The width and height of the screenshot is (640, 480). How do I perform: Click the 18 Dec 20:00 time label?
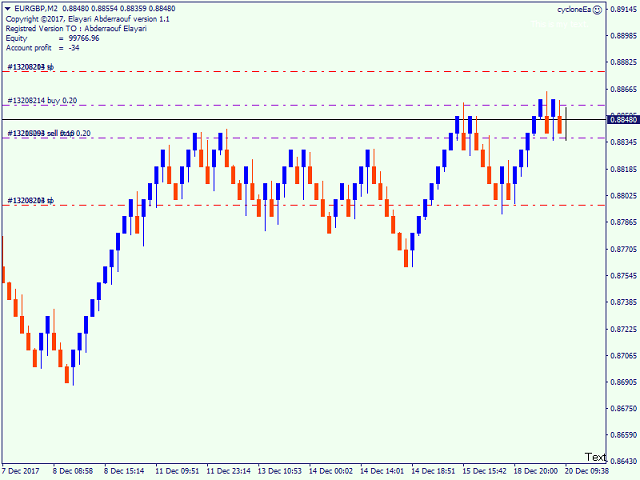(x=536, y=471)
